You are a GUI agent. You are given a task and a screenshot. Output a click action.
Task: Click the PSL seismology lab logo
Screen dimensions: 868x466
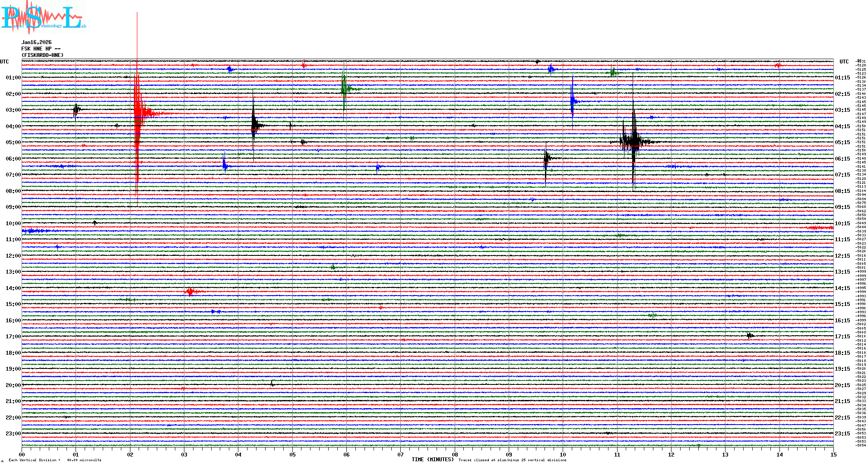tap(42, 17)
